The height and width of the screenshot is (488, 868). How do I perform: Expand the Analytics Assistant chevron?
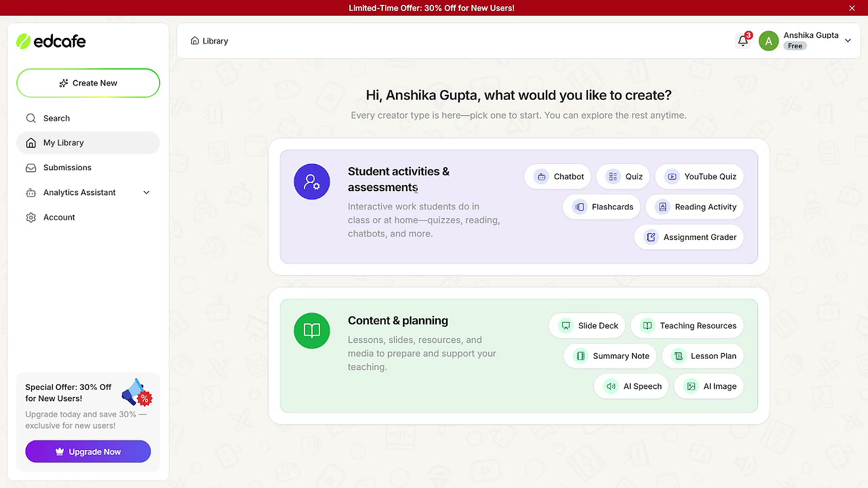146,192
